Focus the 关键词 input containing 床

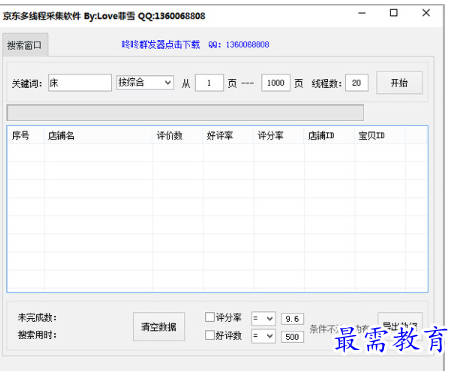[80, 83]
